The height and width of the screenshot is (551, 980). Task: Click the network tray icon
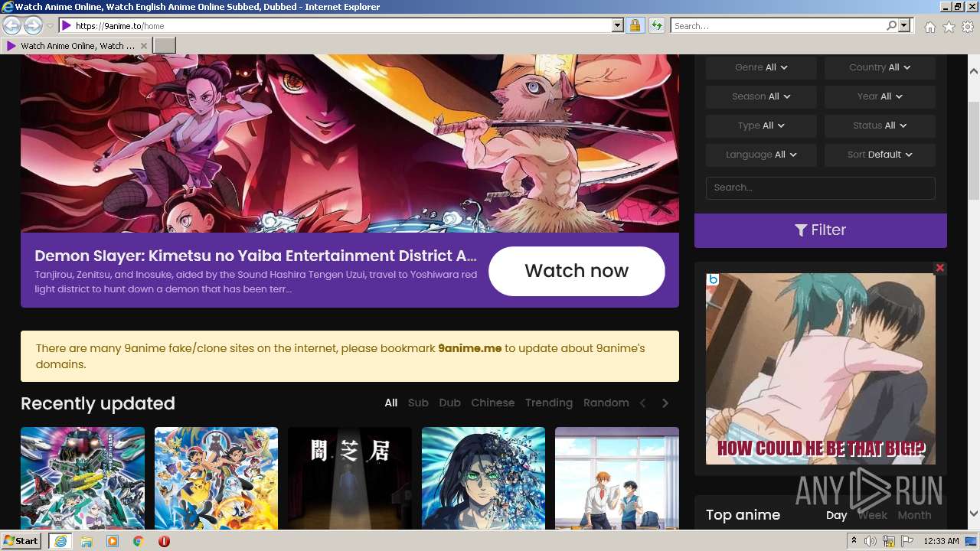[889, 541]
